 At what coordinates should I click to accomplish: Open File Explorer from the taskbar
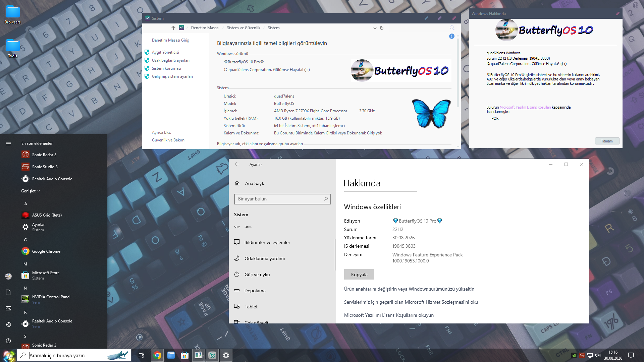tap(171, 355)
